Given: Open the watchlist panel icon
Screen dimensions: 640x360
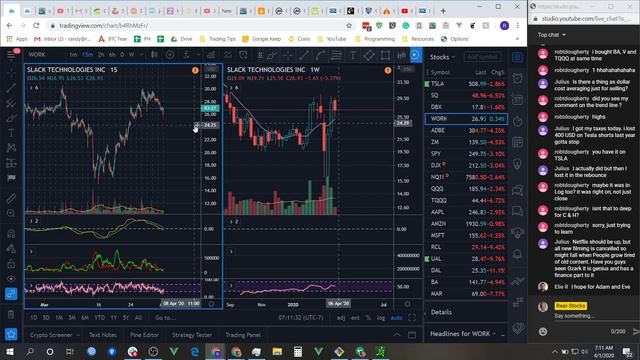Looking at the screenshot, I should pyautogui.click(x=517, y=57).
